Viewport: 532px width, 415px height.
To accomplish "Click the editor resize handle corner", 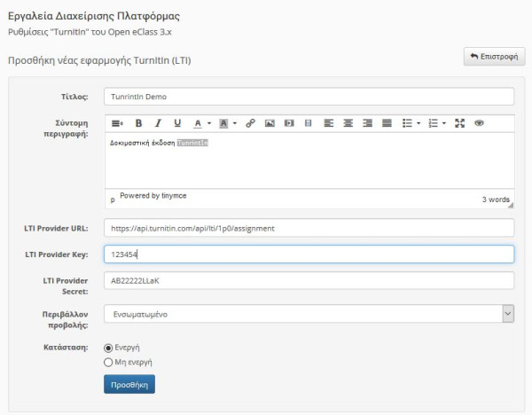I will [x=511, y=205].
